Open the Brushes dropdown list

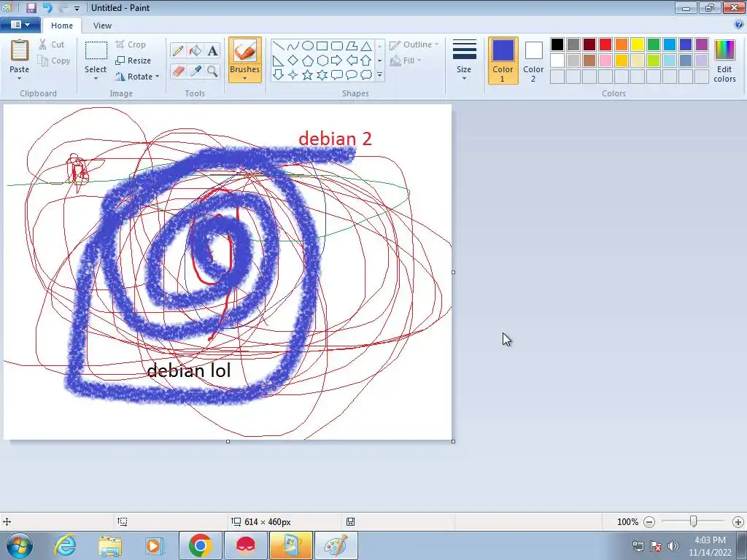245,79
